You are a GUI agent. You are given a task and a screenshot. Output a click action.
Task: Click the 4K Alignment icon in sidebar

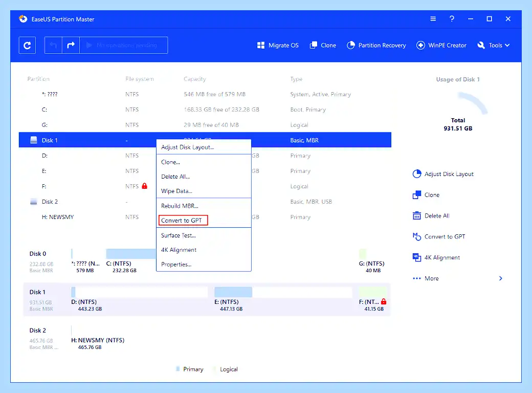[x=416, y=257]
